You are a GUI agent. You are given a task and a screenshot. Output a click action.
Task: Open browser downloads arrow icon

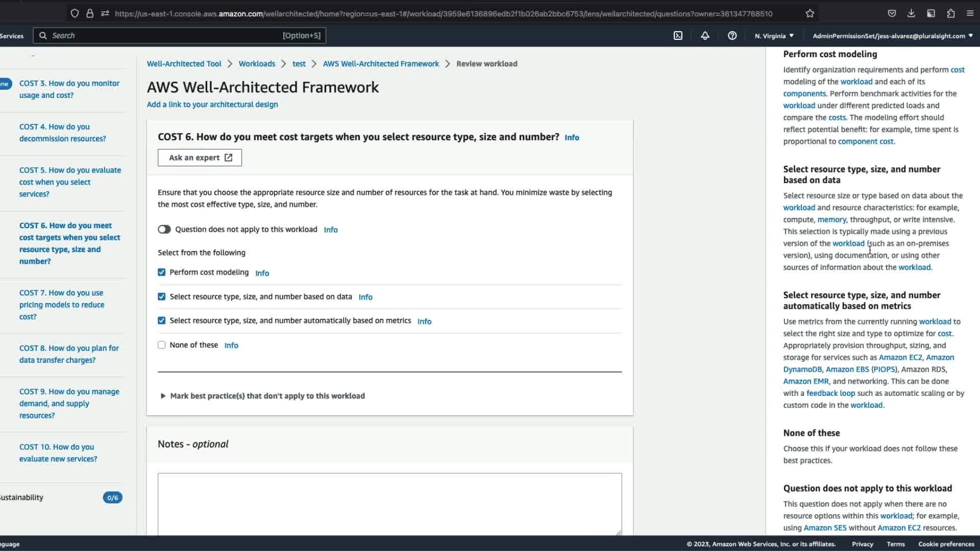911,14
